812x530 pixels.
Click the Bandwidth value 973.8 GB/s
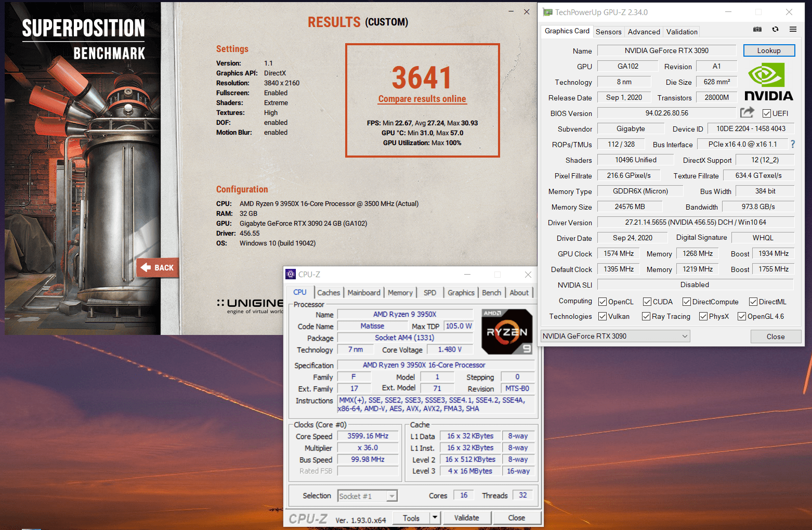(x=758, y=206)
